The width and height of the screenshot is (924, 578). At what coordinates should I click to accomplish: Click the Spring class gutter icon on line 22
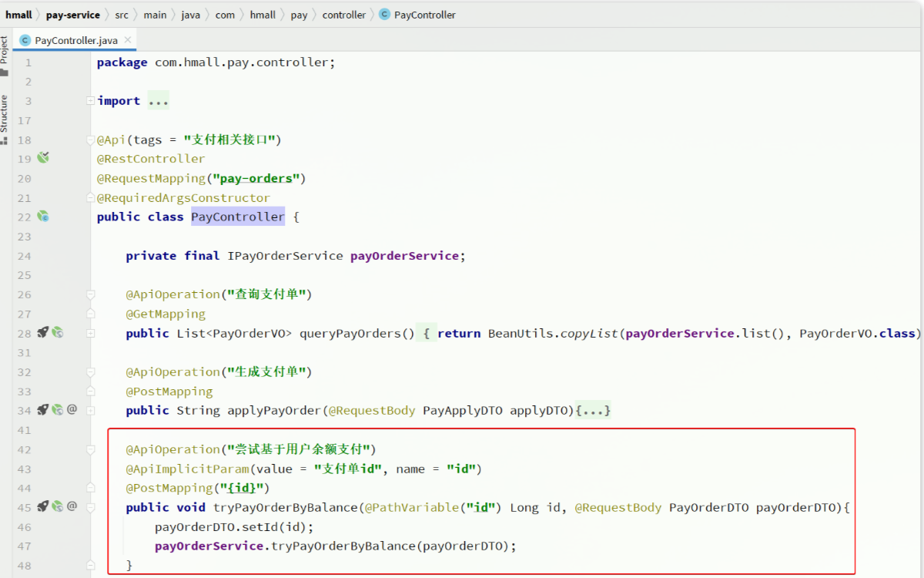tap(43, 217)
